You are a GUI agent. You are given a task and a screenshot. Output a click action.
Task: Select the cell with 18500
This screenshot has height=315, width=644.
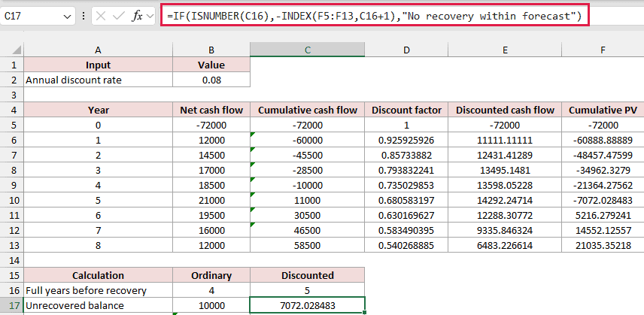[x=211, y=186]
